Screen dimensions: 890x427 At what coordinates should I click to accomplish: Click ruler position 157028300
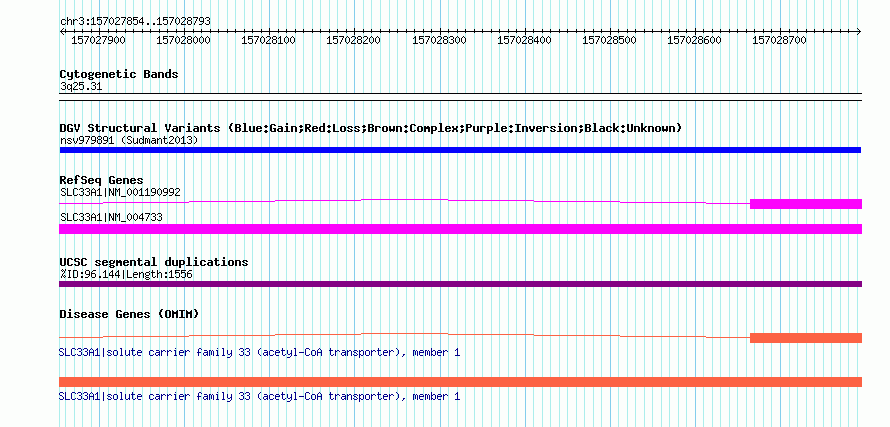click(x=439, y=40)
